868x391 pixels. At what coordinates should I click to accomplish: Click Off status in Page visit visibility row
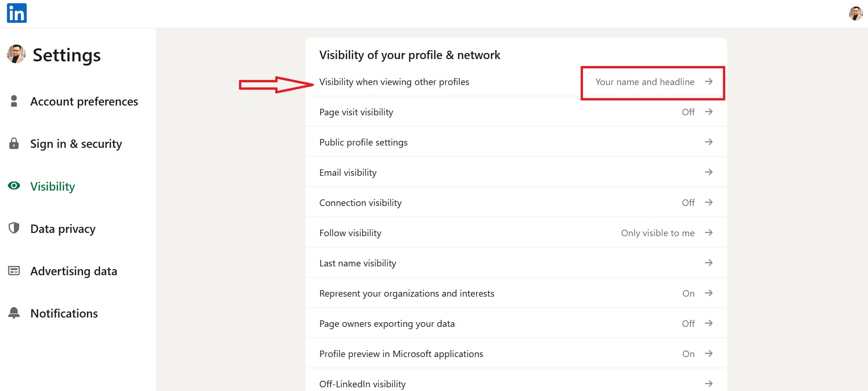coord(688,112)
